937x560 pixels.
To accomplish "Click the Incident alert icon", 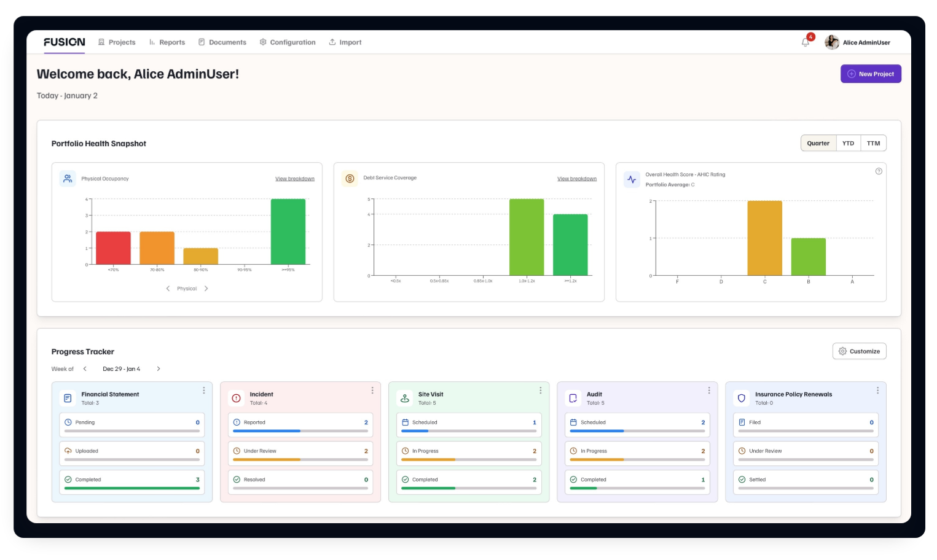I will pyautogui.click(x=236, y=398).
